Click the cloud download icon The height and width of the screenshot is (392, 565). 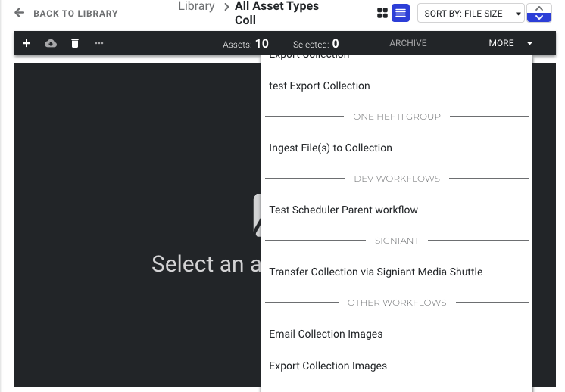(x=51, y=44)
